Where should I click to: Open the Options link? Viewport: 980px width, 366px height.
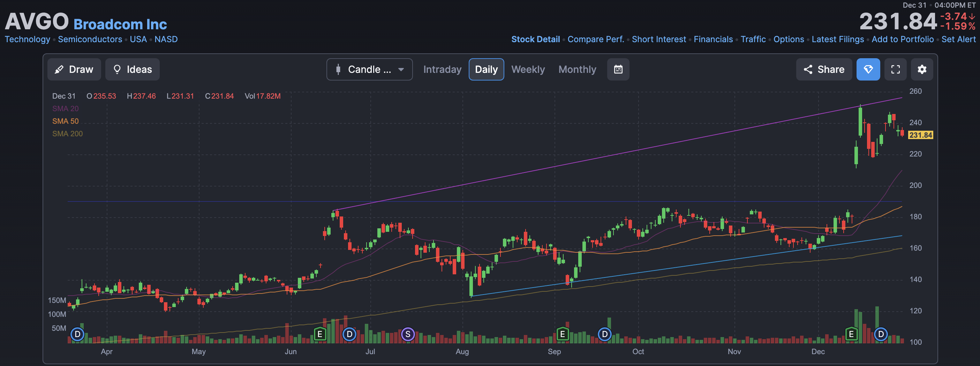(789, 39)
